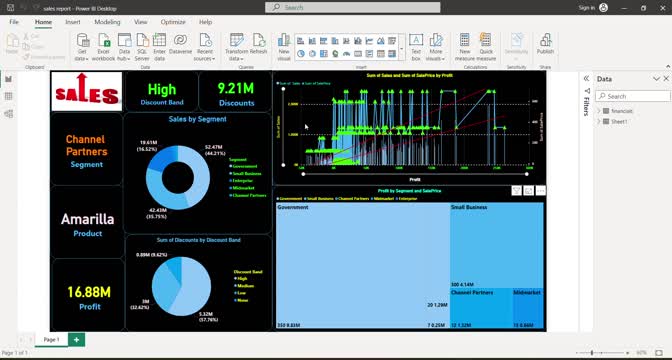
Task: Click Sign in at top right
Action: [x=586, y=8]
